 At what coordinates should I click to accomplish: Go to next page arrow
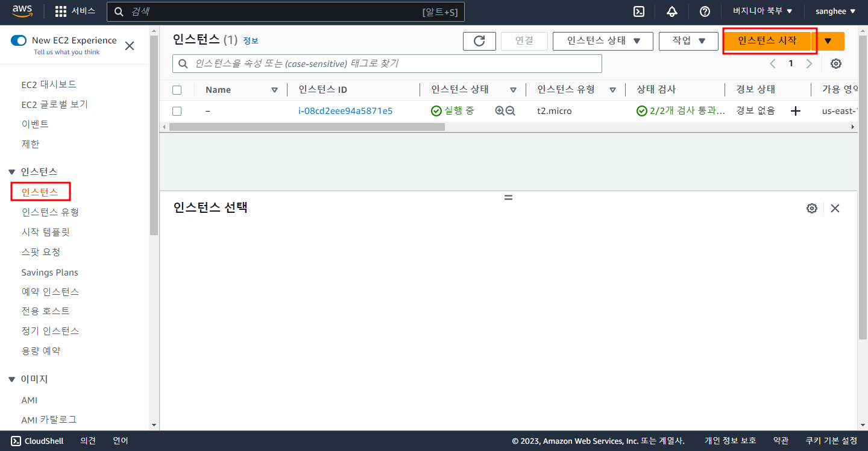[810, 63]
